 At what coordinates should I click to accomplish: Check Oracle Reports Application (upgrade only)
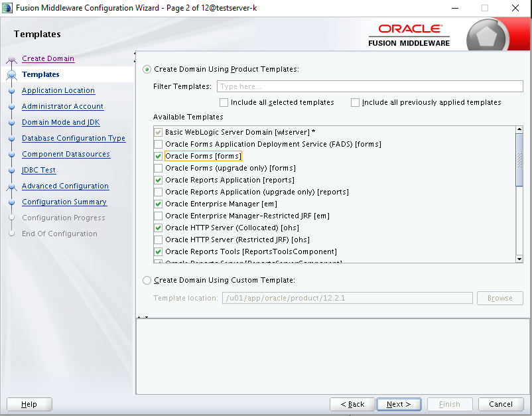coord(158,192)
